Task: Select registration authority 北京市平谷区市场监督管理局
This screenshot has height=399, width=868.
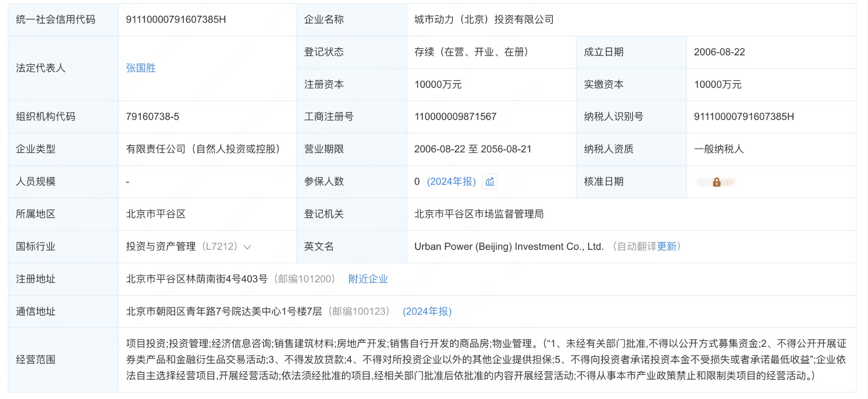Action: pos(479,214)
